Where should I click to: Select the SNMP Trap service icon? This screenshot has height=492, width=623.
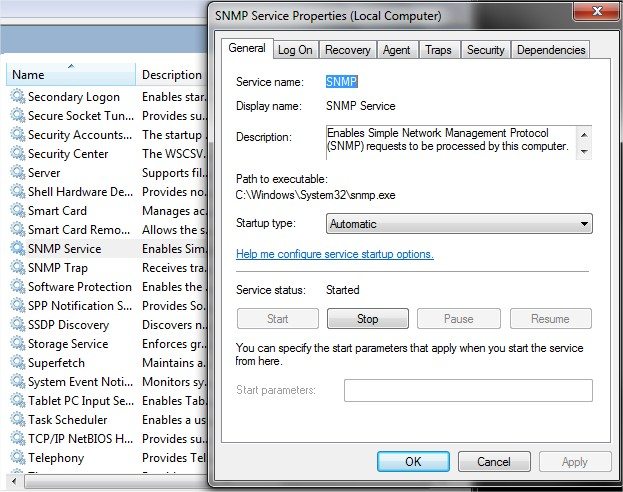(x=18, y=268)
